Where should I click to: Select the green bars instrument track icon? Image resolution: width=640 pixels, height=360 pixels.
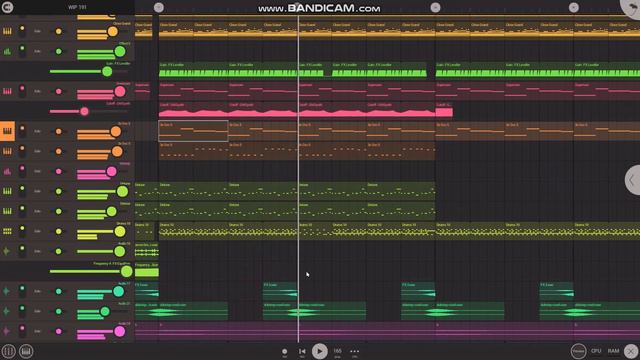tap(7, 51)
